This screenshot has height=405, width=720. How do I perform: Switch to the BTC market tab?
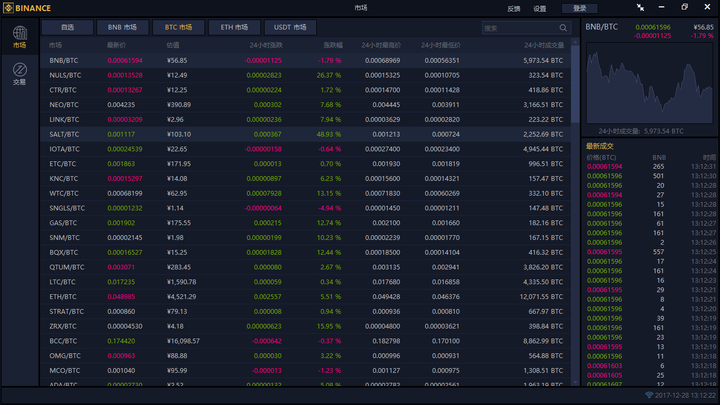coord(178,28)
